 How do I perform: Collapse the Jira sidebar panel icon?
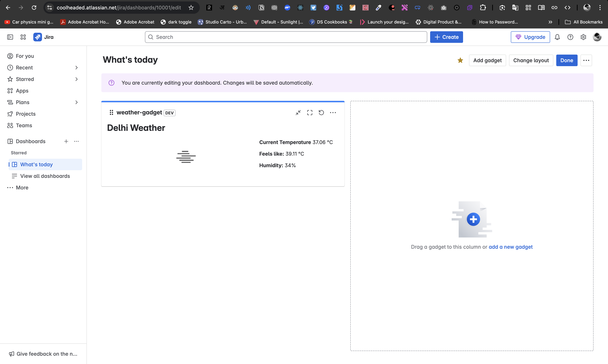(10, 37)
